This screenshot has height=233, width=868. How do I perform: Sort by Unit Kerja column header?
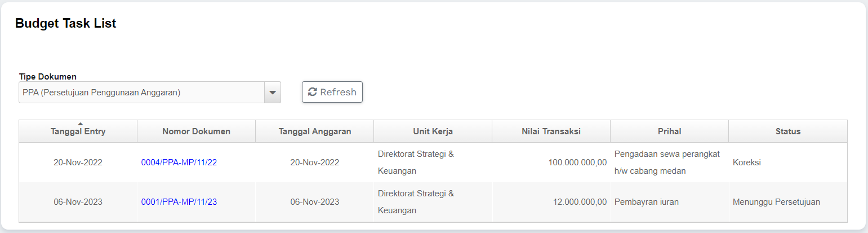coord(433,131)
